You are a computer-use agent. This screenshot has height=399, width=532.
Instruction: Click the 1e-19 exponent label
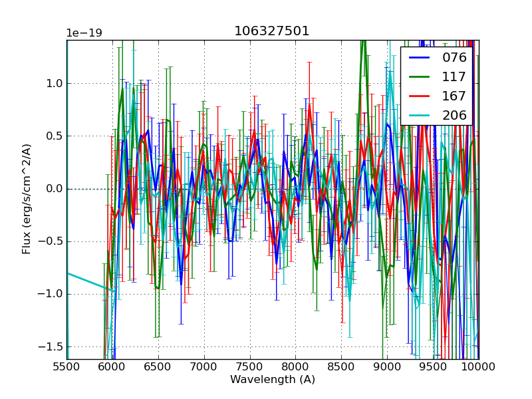pyautogui.click(x=84, y=33)
